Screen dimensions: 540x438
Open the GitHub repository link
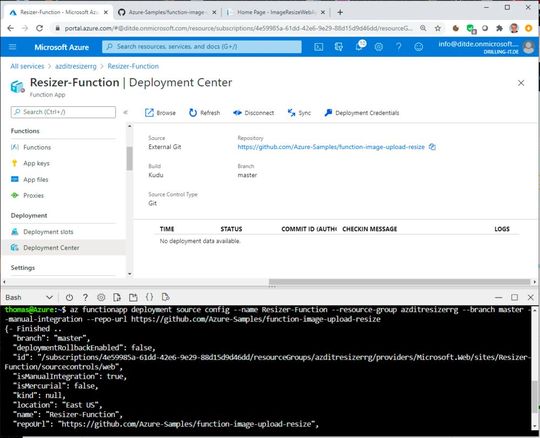[331, 147]
